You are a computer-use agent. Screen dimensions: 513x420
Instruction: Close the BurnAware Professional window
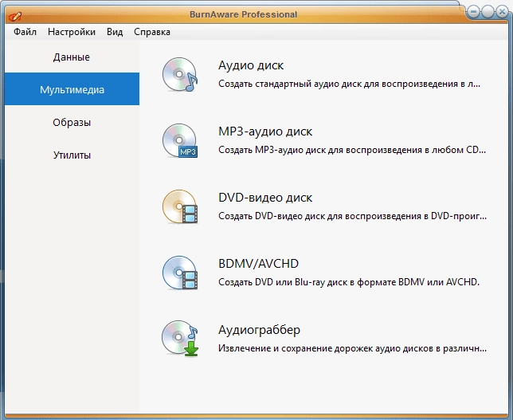pyautogui.click(x=502, y=12)
